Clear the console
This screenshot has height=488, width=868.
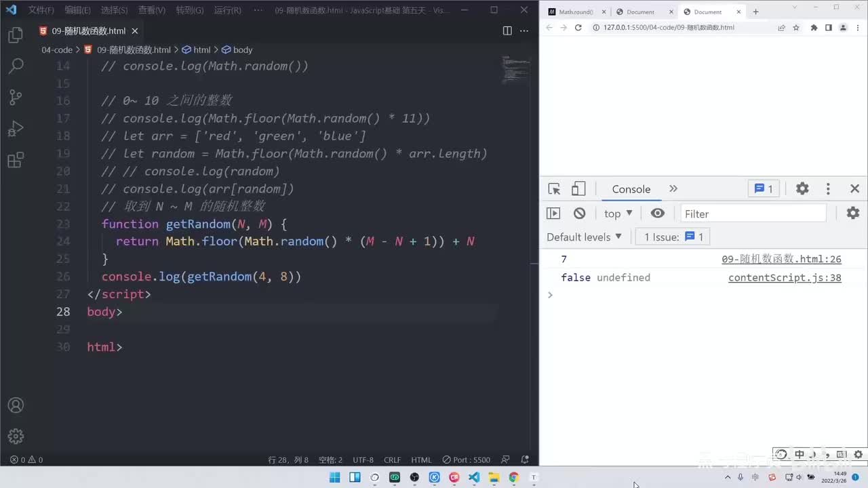579,213
